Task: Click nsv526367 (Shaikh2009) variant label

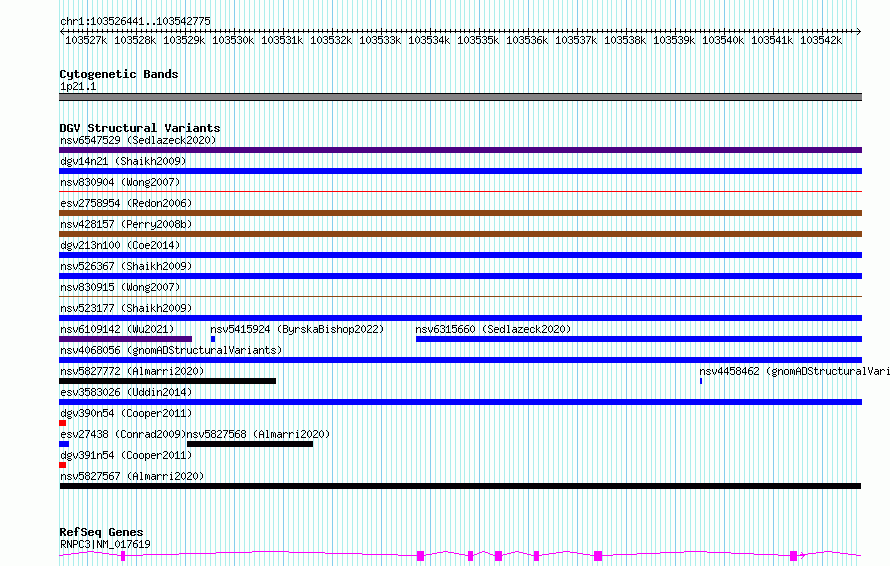Action: pos(126,266)
